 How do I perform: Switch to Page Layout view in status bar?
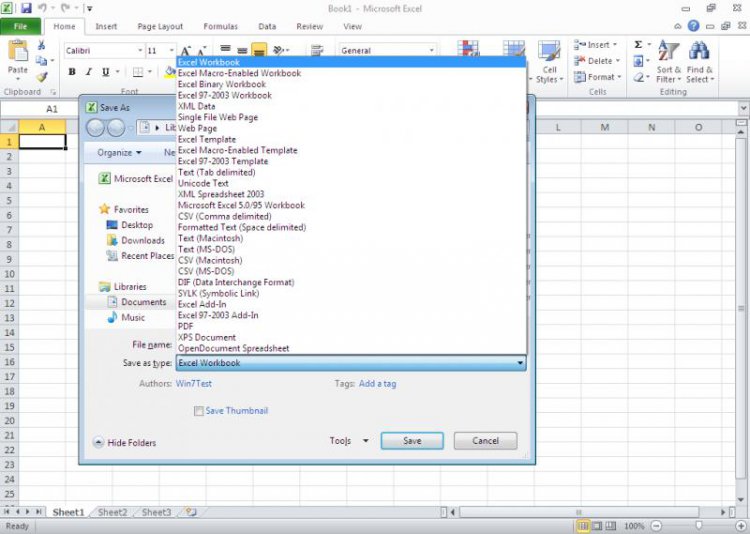coord(597,526)
